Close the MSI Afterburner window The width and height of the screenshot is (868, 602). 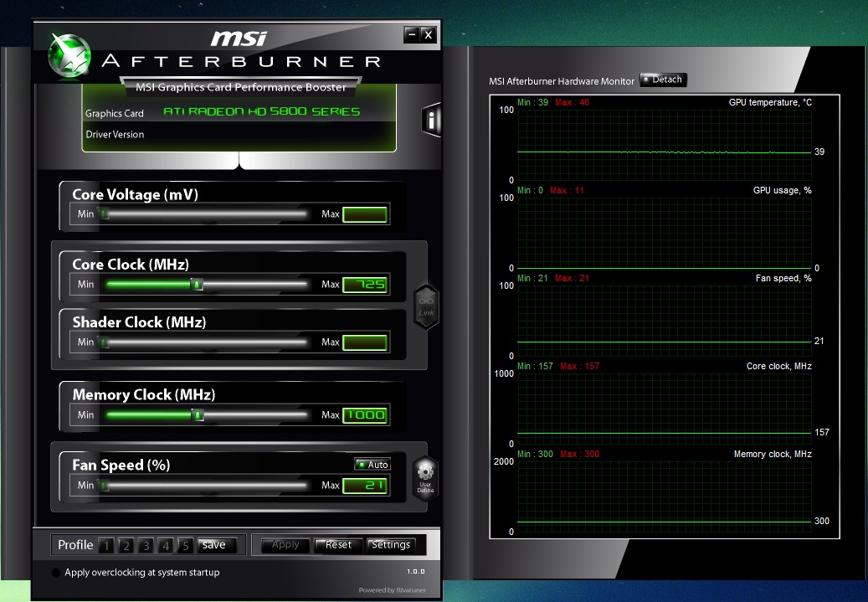pyautogui.click(x=428, y=35)
